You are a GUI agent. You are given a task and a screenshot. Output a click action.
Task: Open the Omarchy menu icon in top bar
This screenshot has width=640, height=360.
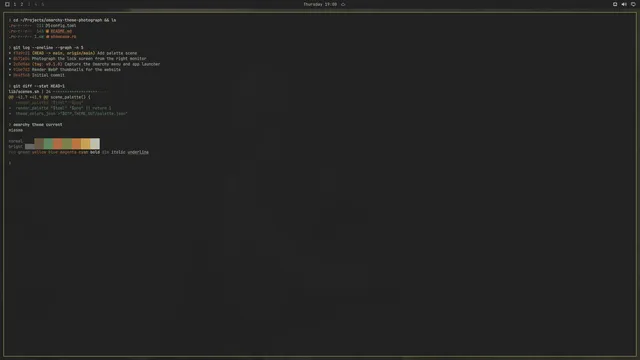tap(7, 4)
